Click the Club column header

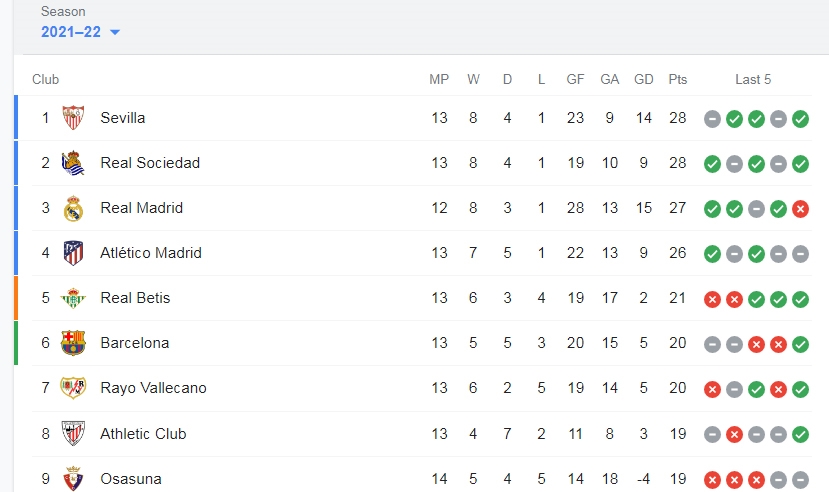[x=45, y=79]
